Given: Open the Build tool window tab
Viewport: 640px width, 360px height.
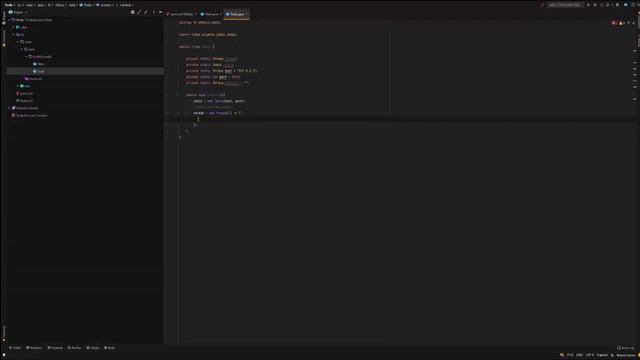Looking at the screenshot, I should point(110,348).
